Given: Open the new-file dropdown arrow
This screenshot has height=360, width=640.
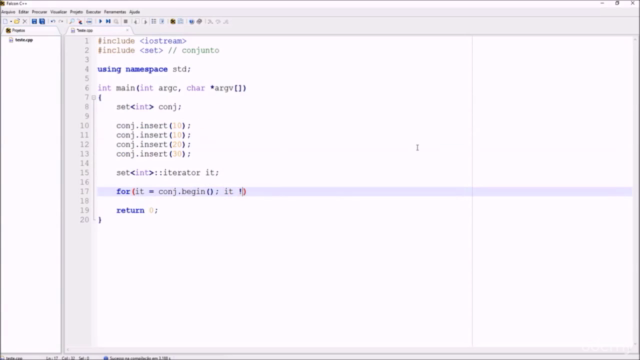Looking at the screenshot, I should [x=11, y=21].
